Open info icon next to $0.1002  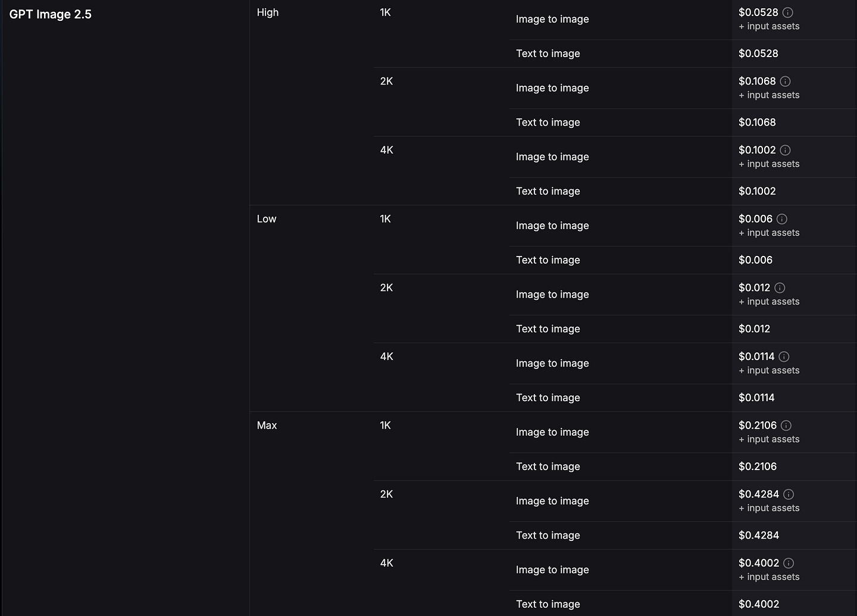click(x=785, y=150)
